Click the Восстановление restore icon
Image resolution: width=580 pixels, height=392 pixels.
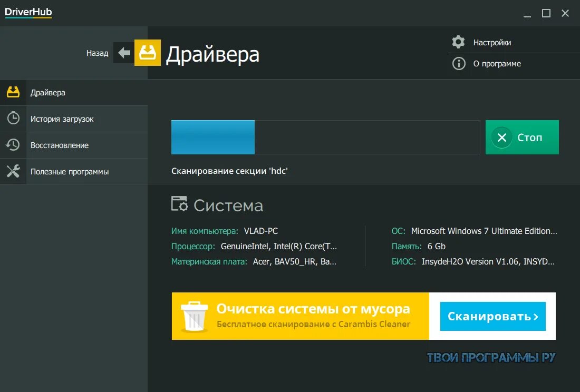click(13, 145)
